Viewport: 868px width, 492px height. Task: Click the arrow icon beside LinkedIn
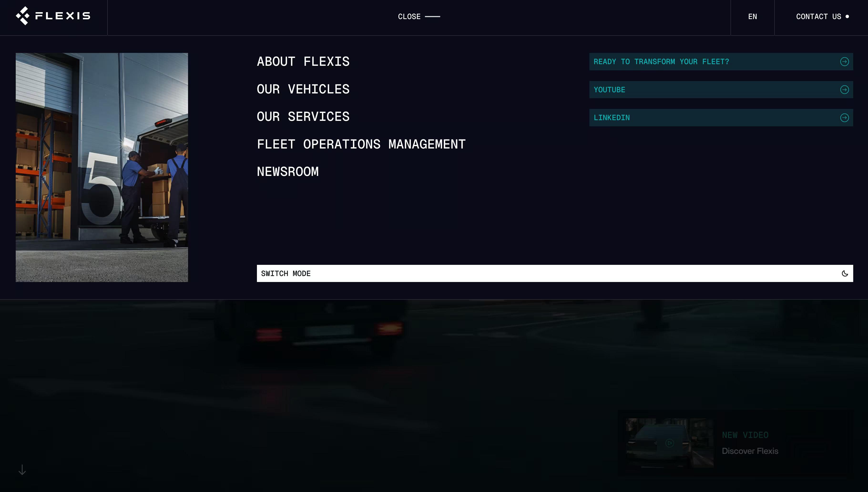(x=844, y=118)
